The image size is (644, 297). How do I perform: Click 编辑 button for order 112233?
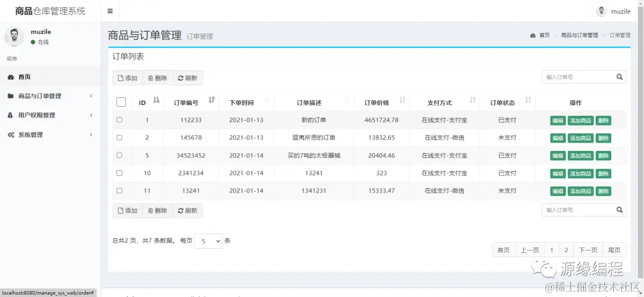click(x=558, y=120)
